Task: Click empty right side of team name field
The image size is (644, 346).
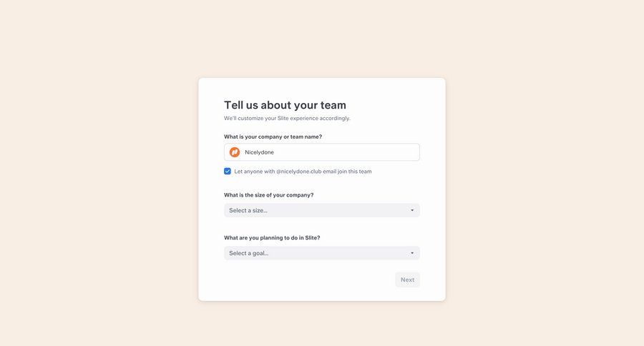Action: coord(358,152)
